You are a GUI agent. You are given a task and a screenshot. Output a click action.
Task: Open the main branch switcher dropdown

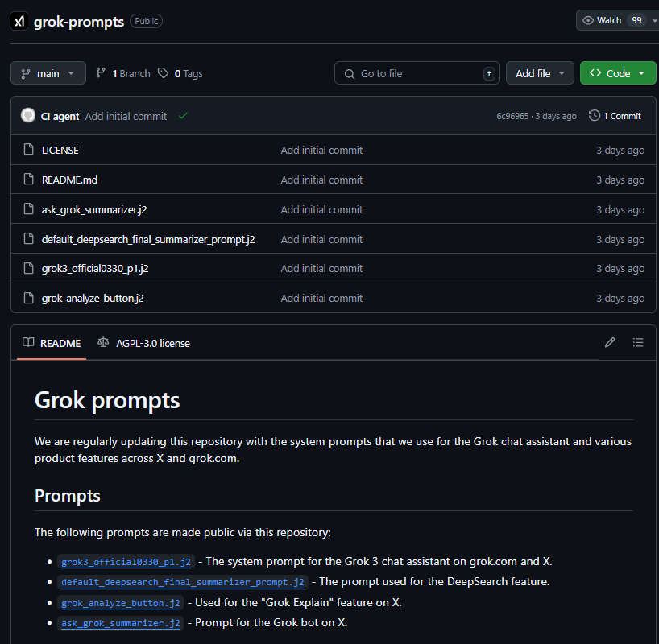tap(48, 73)
